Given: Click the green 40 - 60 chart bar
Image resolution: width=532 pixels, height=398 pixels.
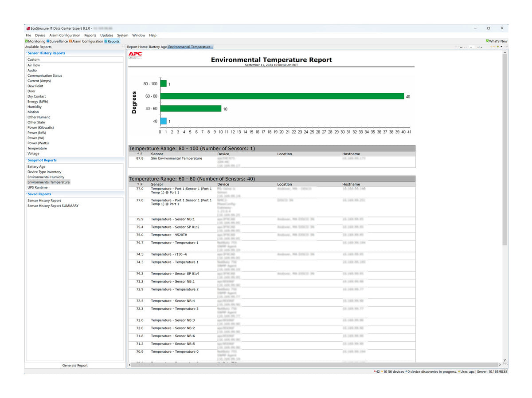Looking at the screenshot, I should pyautogui.click(x=191, y=108).
